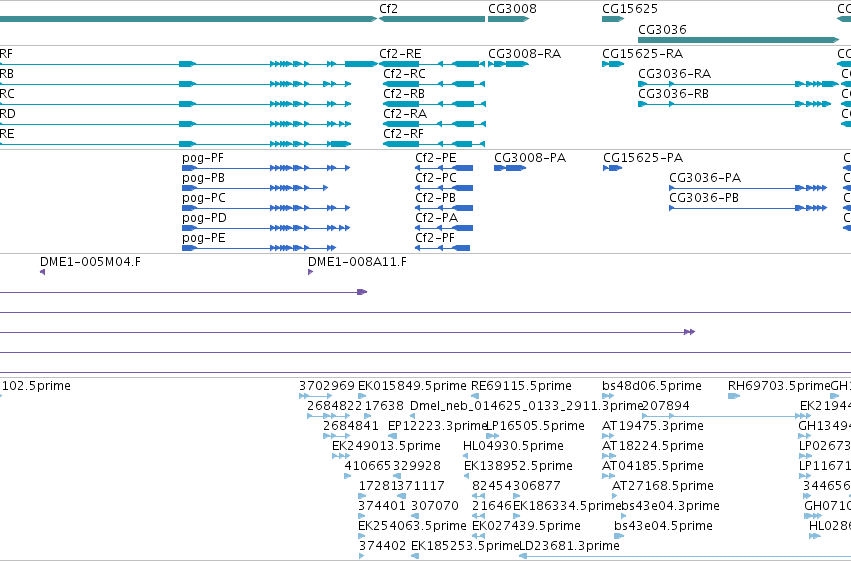The width and height of the screenshot is (851, 561).
Task: Click the pog-PE protein label
Action: coord(204,239)
